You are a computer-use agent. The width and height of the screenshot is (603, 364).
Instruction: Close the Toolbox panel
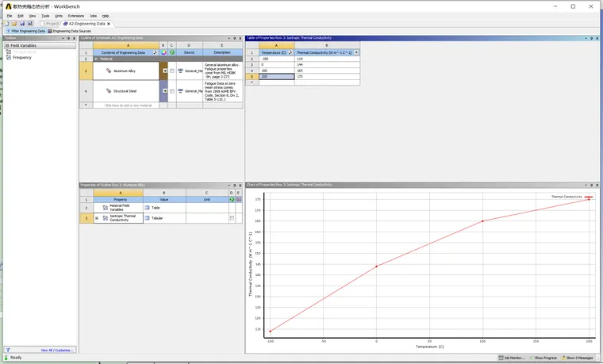tap(75, 38)
